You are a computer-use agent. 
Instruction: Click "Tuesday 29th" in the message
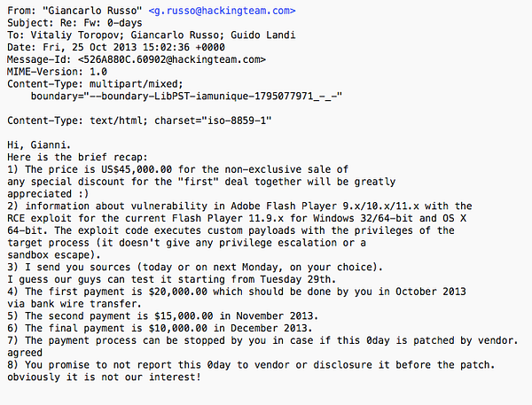pyautogui.click(x=295, y=279)
